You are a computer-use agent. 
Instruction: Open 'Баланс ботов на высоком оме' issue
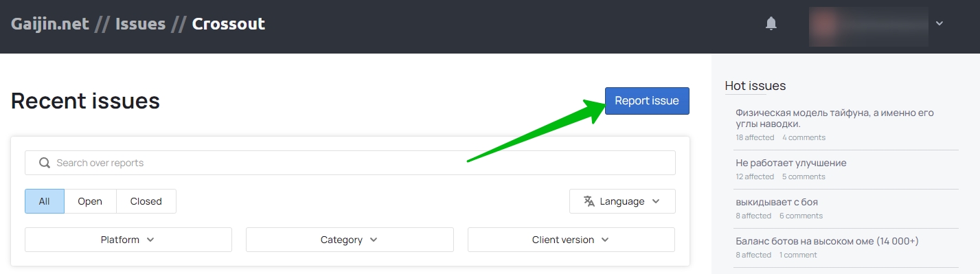(827, 241)
